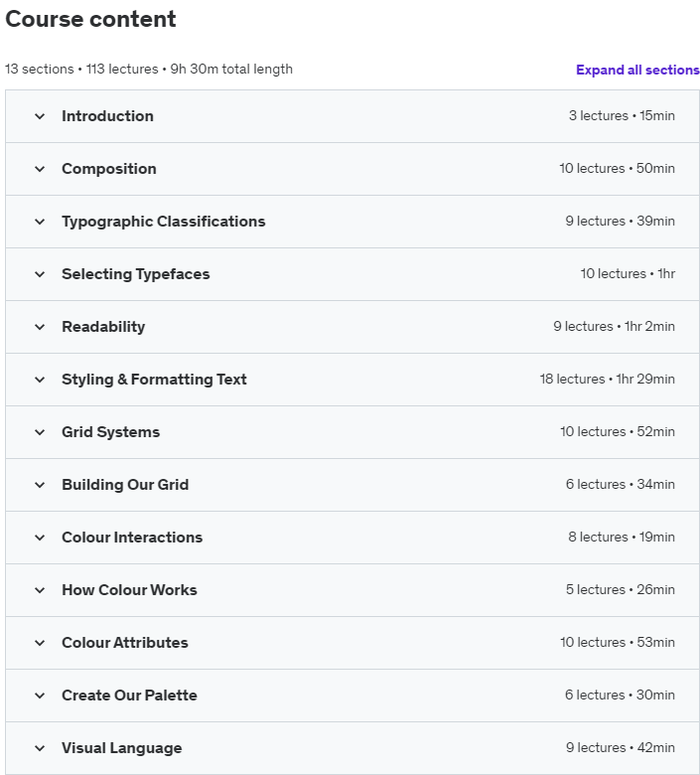Click Colour Attributes section heading
Screen dimensions: 700x775
[x=125, y=643]
